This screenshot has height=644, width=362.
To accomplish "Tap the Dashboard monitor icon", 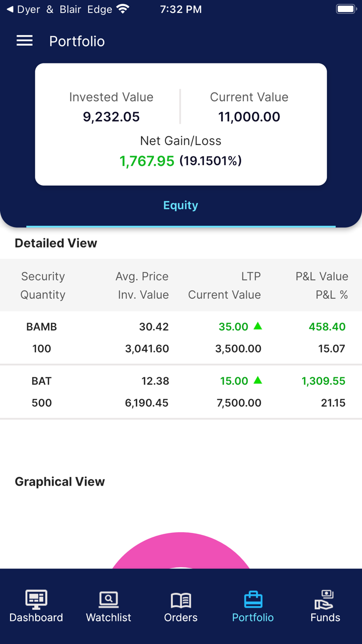I will pos(36,599).
